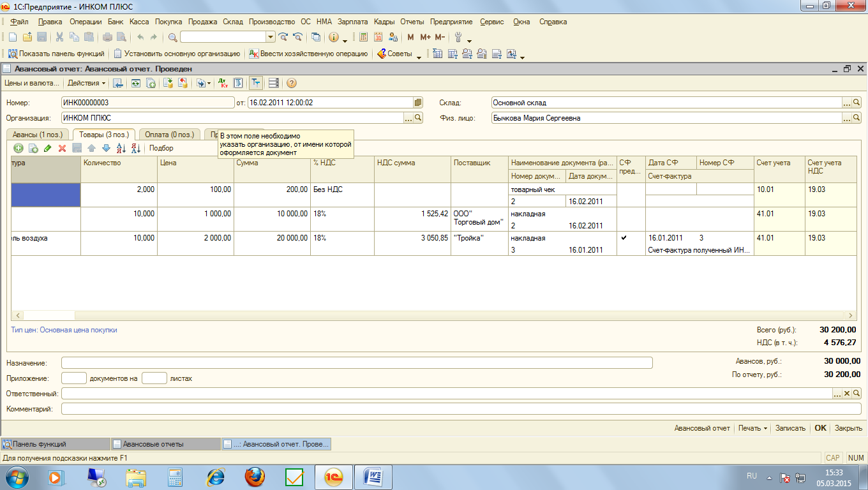868x490 pixels.
Task: Expand the search combo box dropdown arrow
Action: click(271, 37)
